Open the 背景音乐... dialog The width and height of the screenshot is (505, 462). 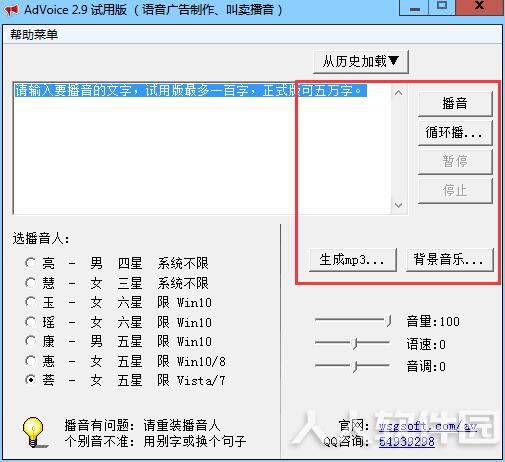click(x=450, y=260)
